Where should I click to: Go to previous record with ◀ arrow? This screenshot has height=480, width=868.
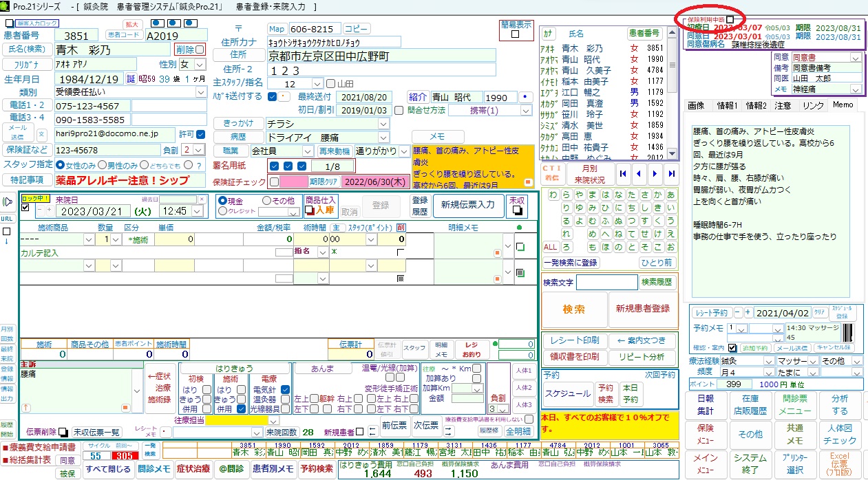[x=638, y=173]
